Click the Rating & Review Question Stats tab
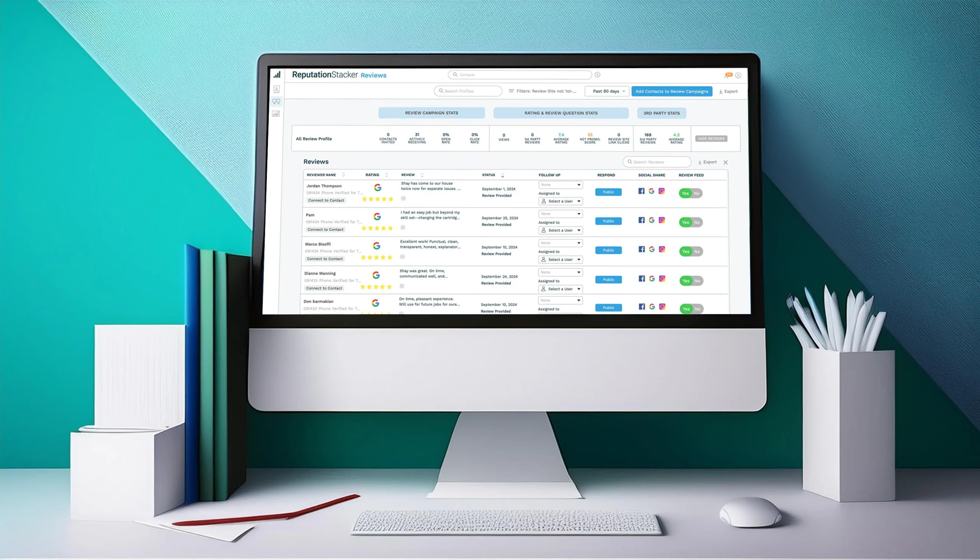Viewport: 980px width, 560px height. [x=560, y=113]
